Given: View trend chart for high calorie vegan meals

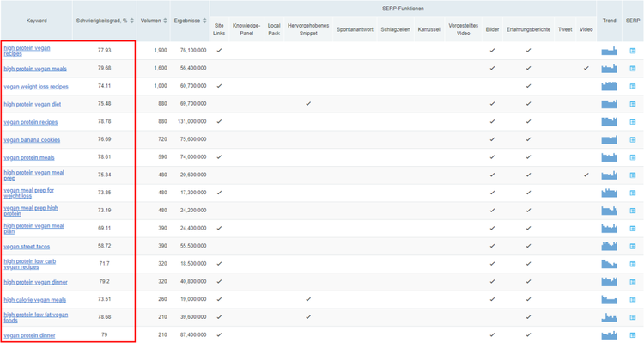Looking at the screenshot, I should pos(609,300).
